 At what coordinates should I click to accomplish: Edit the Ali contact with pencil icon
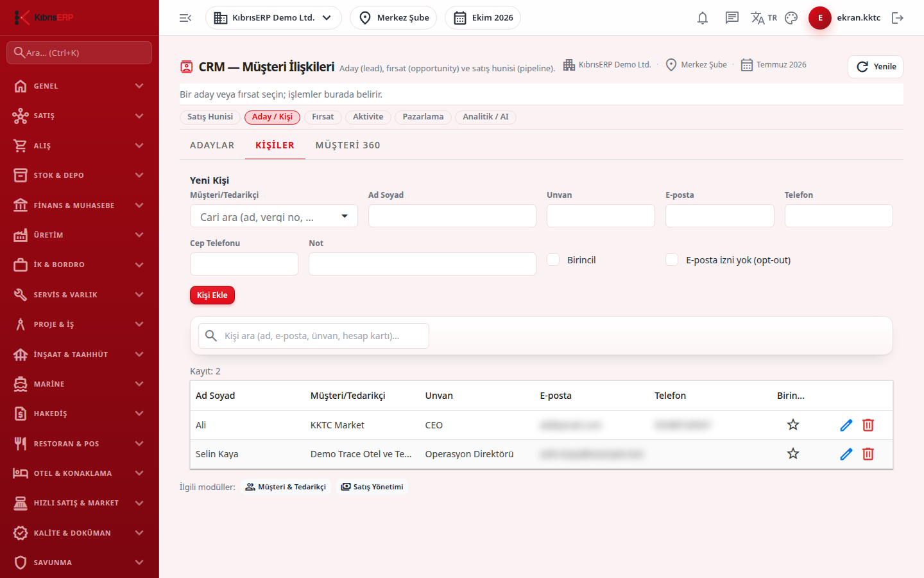point(846,425)
